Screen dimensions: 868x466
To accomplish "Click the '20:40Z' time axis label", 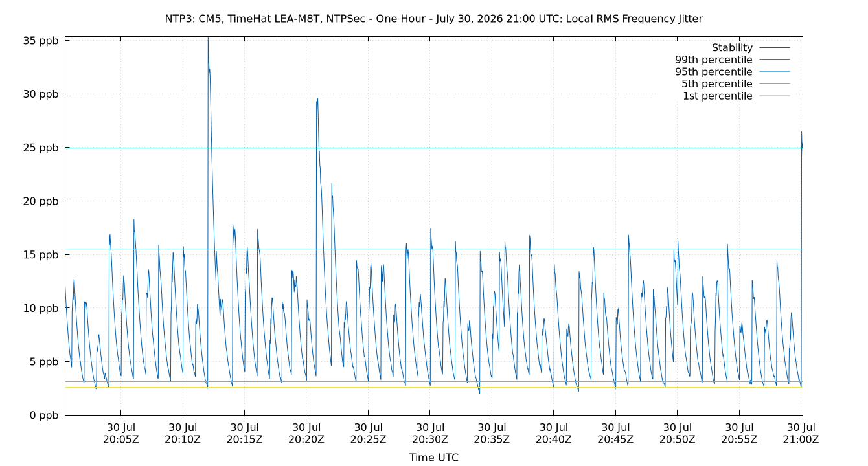I will tap(553, 439).
